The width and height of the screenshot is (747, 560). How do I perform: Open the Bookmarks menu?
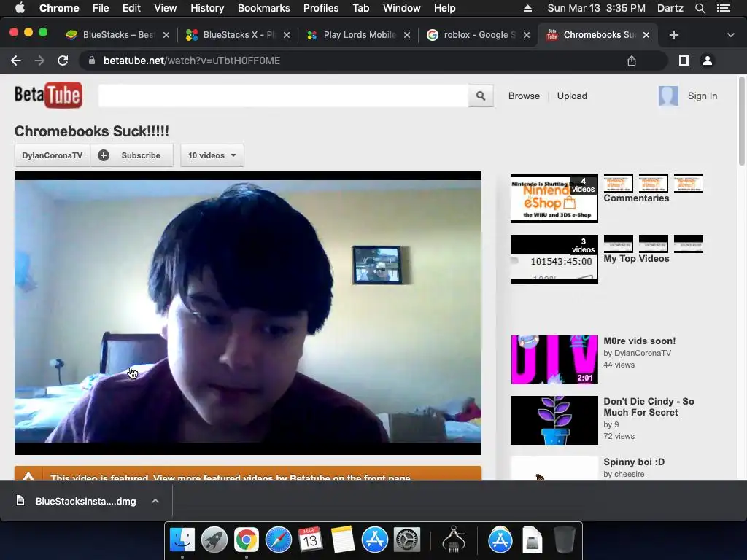click(263, 8)
